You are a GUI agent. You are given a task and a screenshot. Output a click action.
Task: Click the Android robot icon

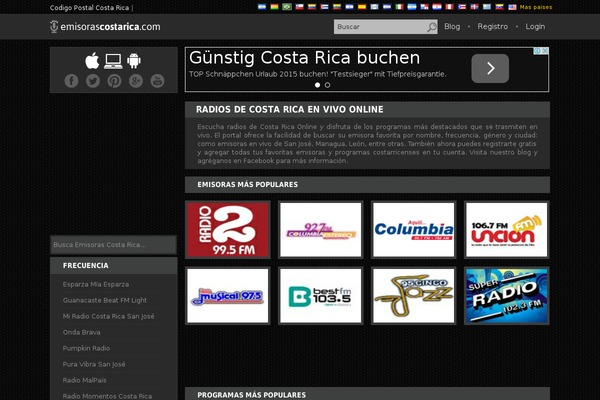(x=134, y=60)
